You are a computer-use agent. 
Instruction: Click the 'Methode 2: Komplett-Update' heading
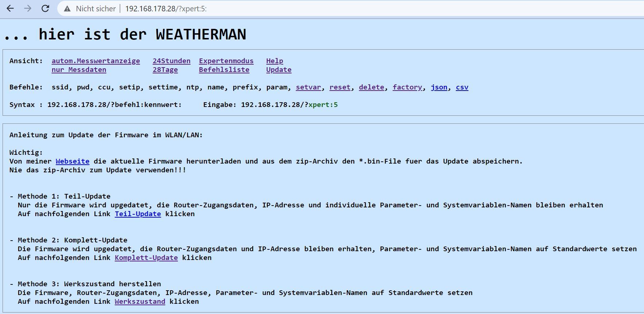click(x=73, y=240)
